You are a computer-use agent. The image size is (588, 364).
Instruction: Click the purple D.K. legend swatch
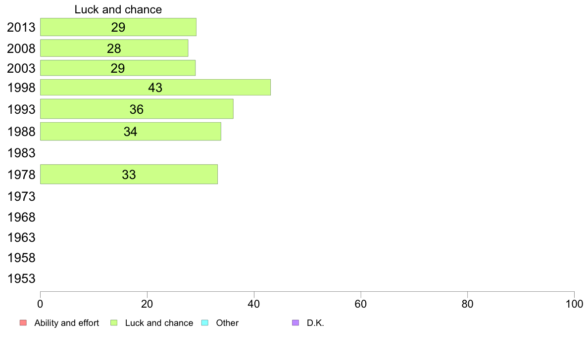(x=295, y=323)
